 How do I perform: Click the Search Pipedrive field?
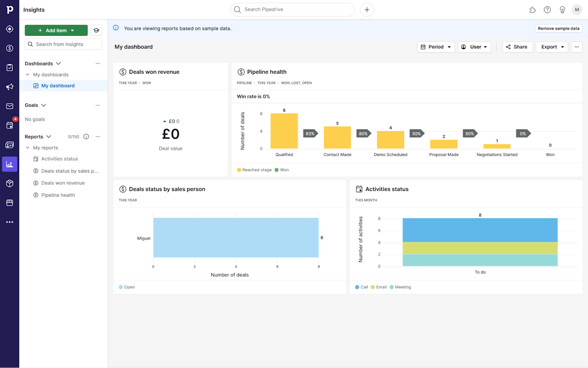[292, 10]
